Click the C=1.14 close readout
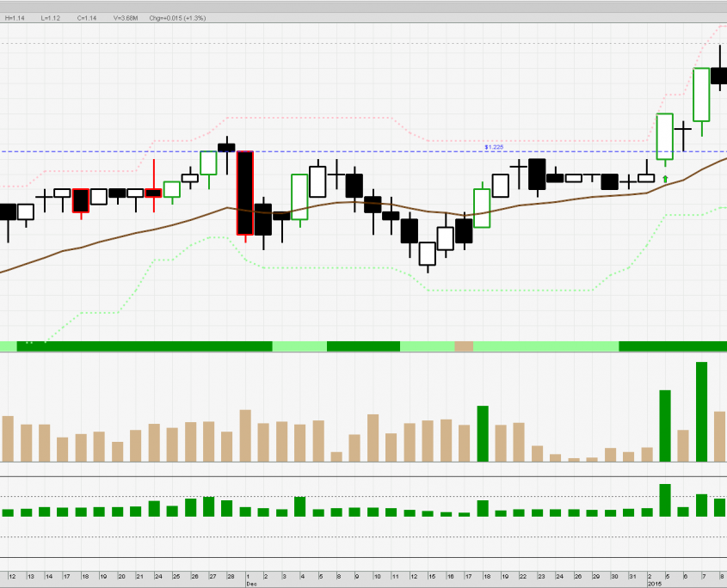 pyautogui.click(x=88, y=16)
